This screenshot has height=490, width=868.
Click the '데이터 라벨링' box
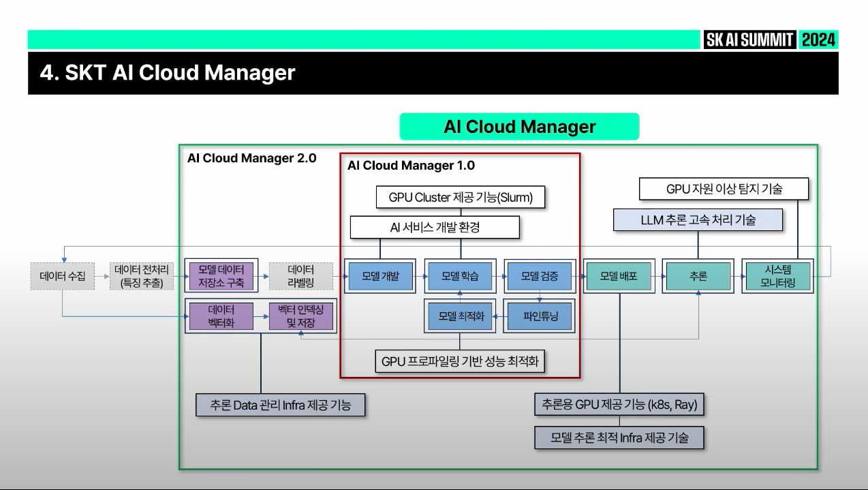301,276
